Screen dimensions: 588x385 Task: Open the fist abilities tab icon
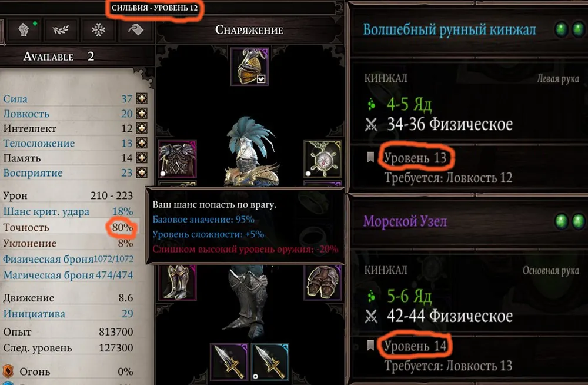[24, 29]
